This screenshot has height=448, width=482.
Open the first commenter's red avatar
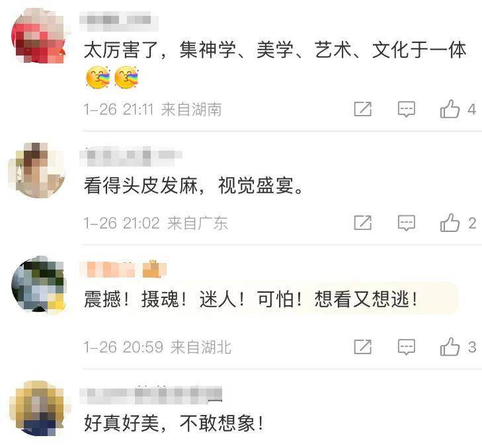point(38,36)
